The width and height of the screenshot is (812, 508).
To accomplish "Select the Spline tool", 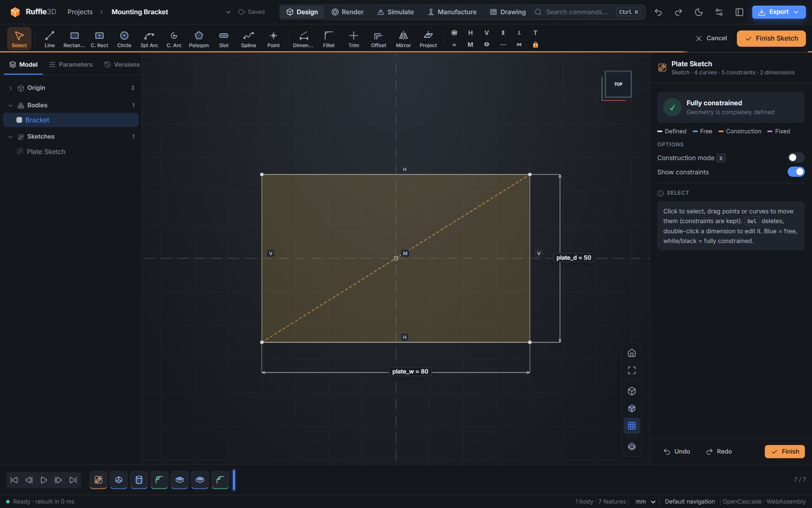I will 248,39.
